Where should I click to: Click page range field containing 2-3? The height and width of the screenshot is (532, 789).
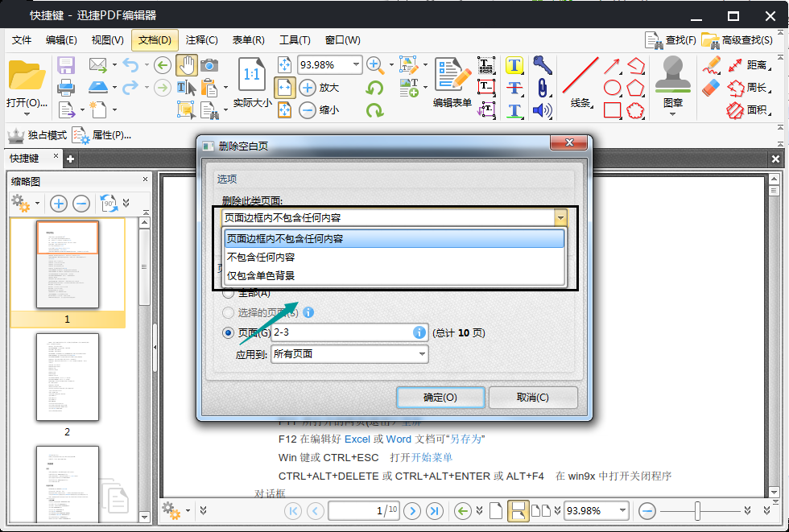[349, 333]
